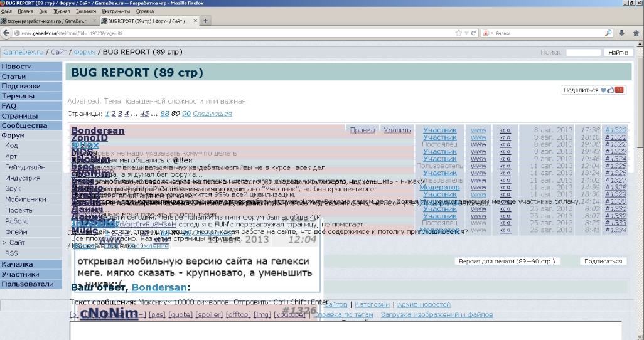Screen dimensions: 644x340
Task: Reload the page using the refresh icon
Action: click(474, 33)
